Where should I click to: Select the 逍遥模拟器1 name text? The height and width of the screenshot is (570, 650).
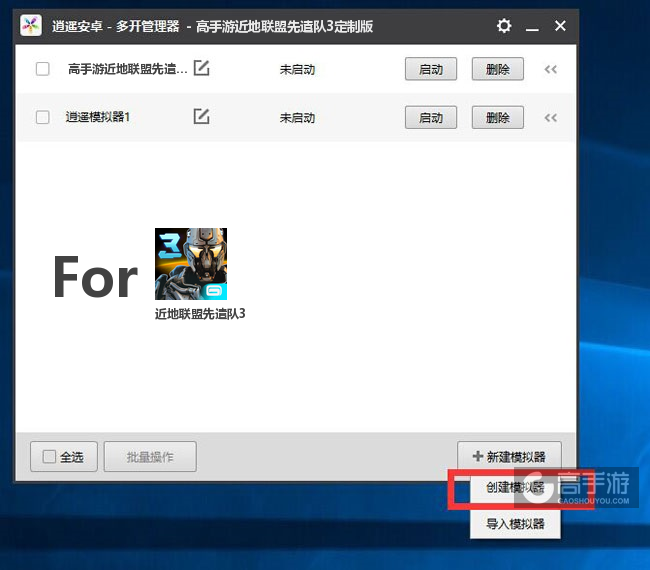pyautogui.click(x=98, y=117)
